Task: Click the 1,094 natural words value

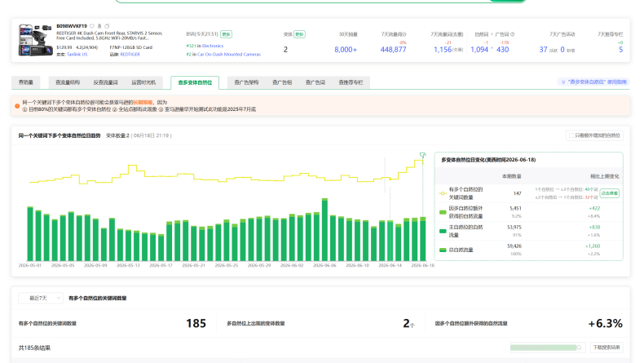Action: [x=479, y=49]
